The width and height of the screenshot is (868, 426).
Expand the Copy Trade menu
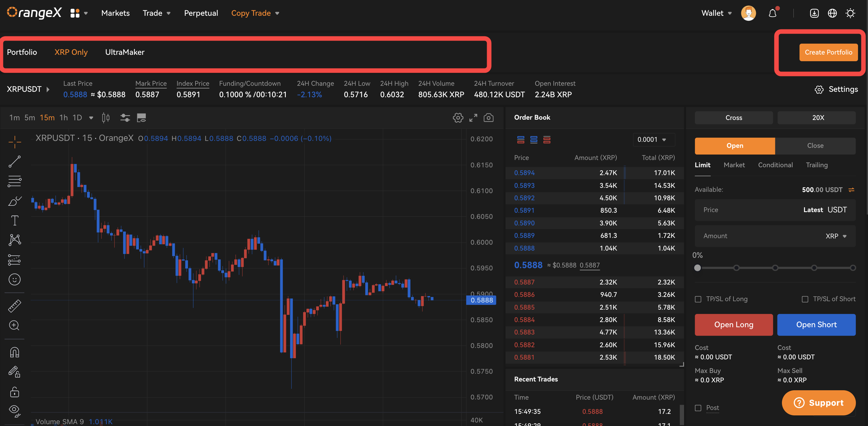click(x=255, y=13)
